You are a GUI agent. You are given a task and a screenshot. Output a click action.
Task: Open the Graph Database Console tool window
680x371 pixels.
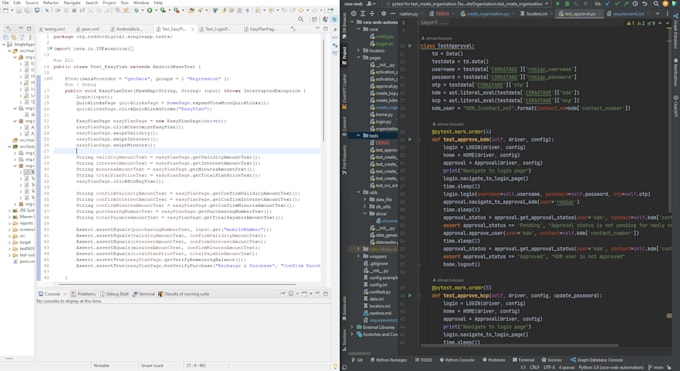596,360
